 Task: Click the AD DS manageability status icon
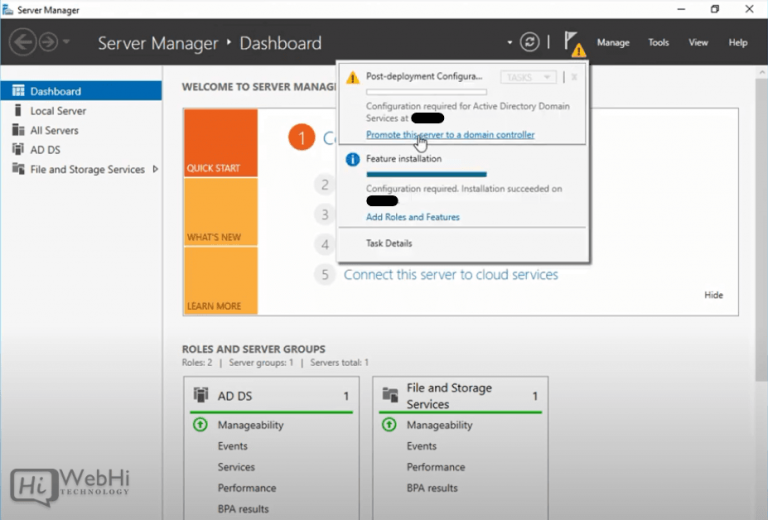199,425
